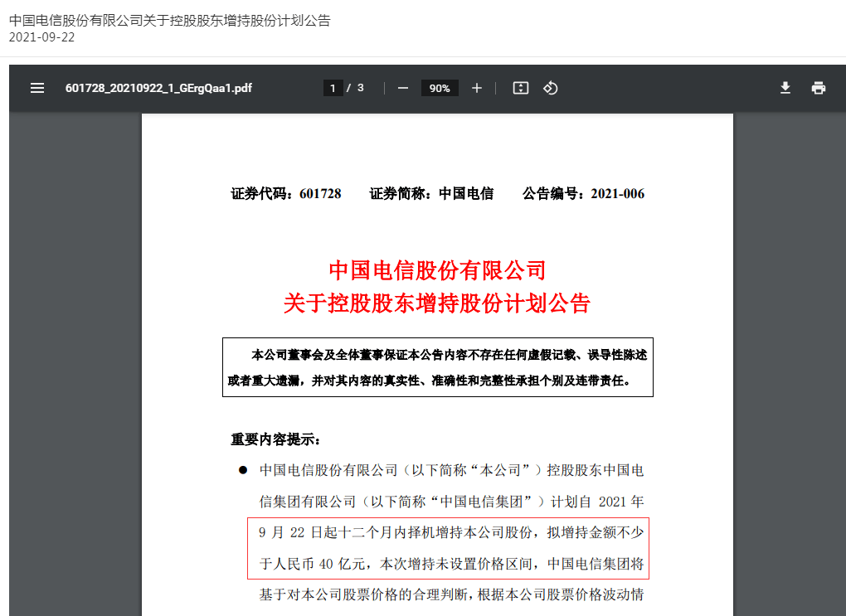Click the 证券简称：中国电信 text
Screen dimensions: 846x616
(x=431, y=194)
